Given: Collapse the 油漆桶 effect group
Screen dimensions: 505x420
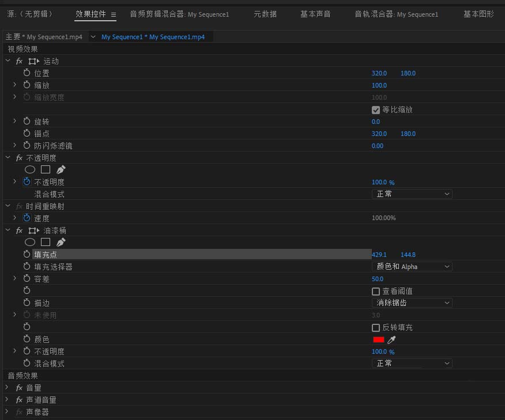Looking at the screenshot, I should 7,230.
